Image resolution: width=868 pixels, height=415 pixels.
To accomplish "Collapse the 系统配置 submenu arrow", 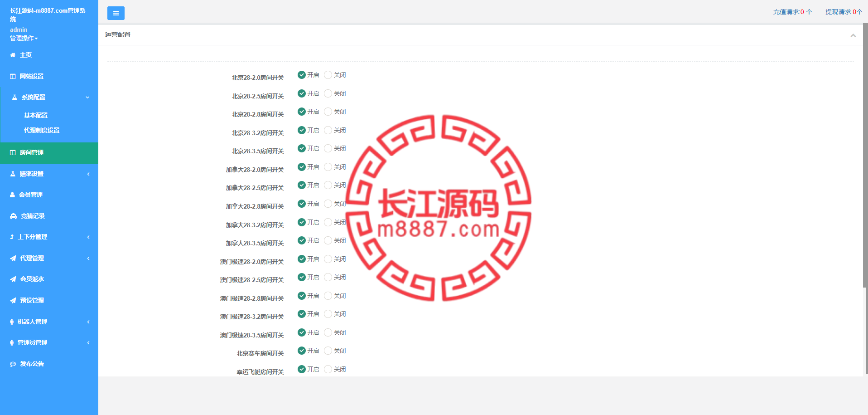I will 87,97.
